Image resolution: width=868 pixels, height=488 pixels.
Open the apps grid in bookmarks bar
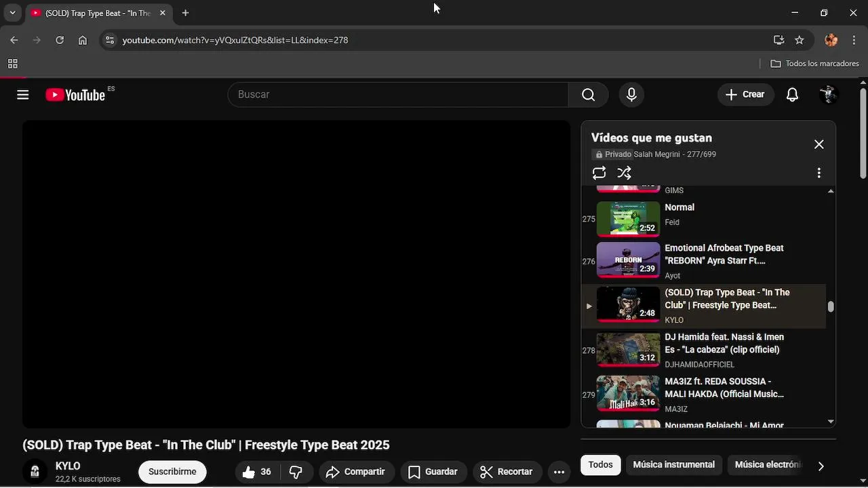pyautogui.click(x=12, y=64)
